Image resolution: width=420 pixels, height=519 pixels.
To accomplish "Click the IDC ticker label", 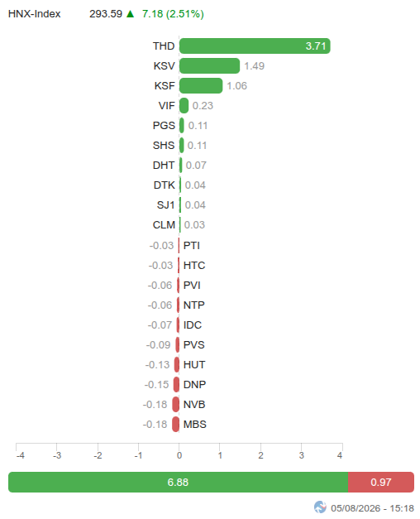I will pyautogui.click(x=193, y=325).
